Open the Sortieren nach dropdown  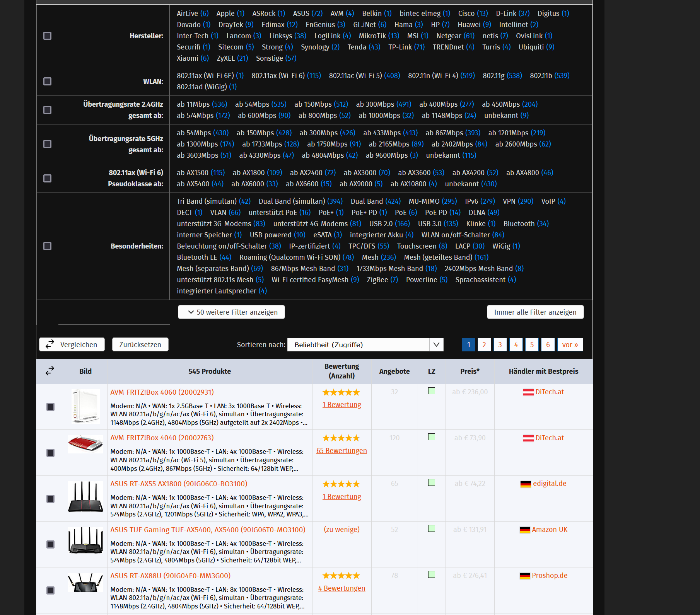365,344
